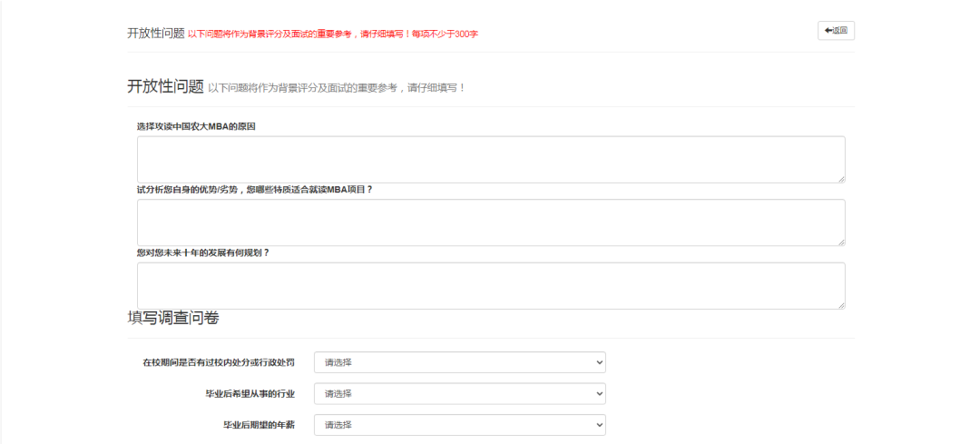Click the strengths and weaknesses answer text area
Image resolution: width=980 pixels, height=444 pixels.
(490, 222)
